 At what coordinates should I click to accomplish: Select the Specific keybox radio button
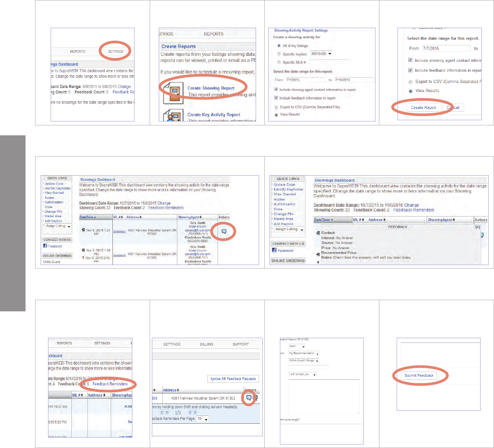click(x=279, y=54)
